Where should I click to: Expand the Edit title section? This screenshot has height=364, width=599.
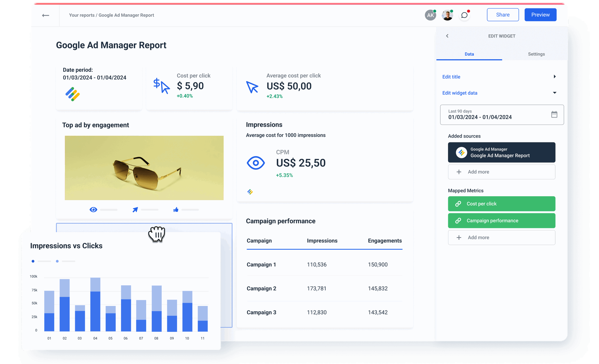[x=555, y=77]
